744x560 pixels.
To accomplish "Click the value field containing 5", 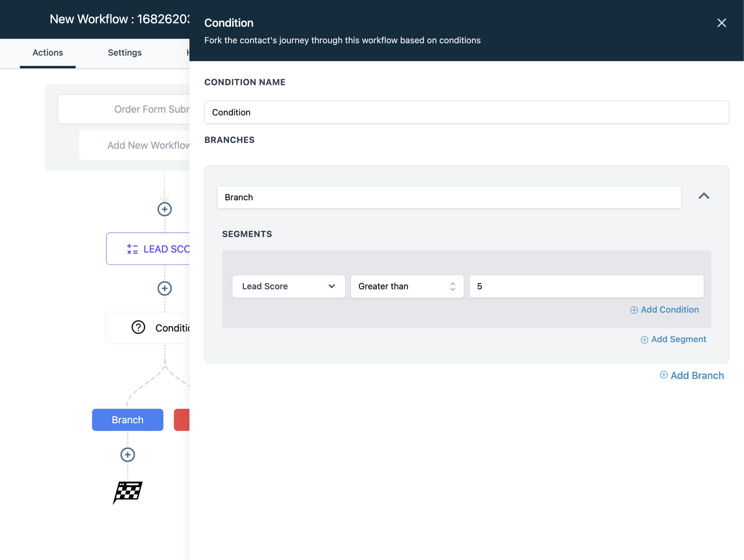I will point(586,286).
